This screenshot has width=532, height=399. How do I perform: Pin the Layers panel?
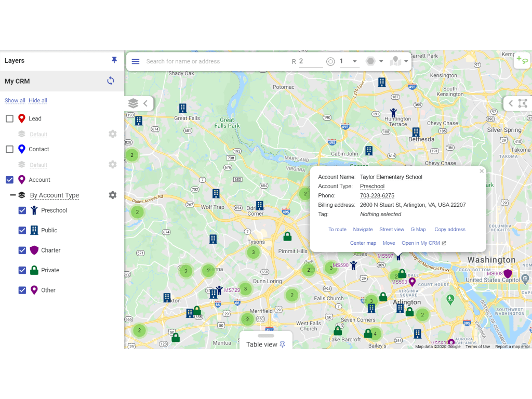[x=114, y=60]
